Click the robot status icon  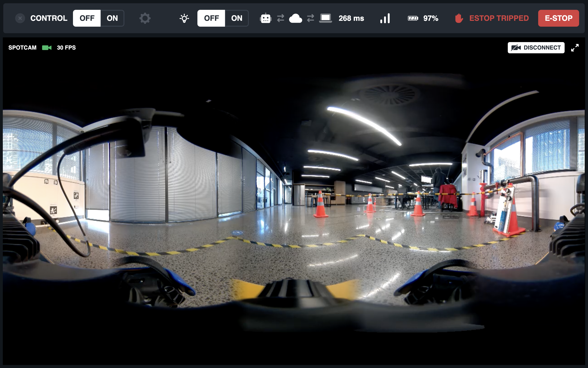(265, 18)
